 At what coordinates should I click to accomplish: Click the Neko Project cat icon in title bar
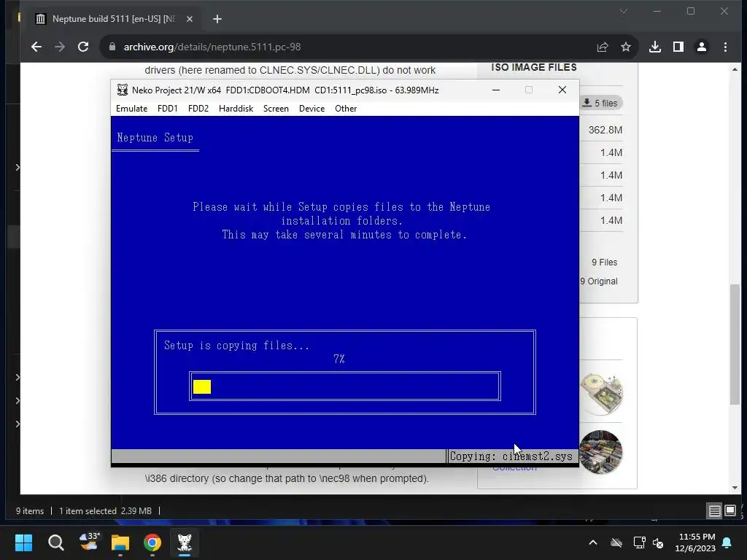pos(123,90)
